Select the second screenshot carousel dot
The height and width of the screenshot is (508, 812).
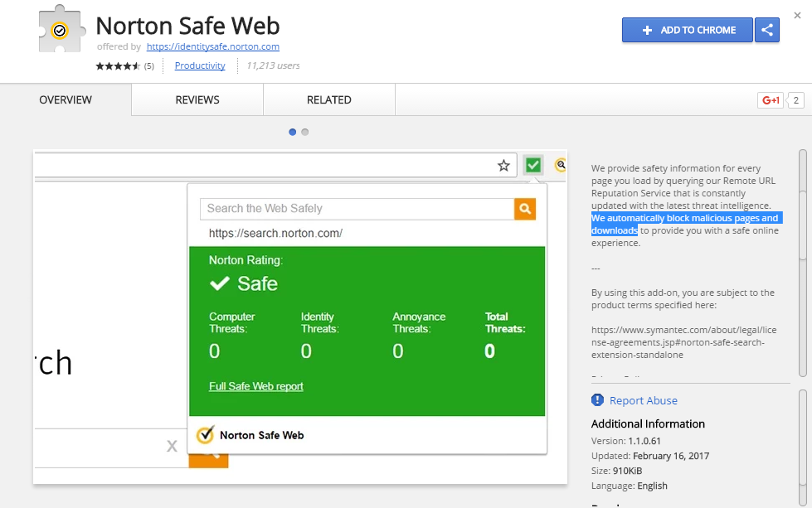(305, 132)
